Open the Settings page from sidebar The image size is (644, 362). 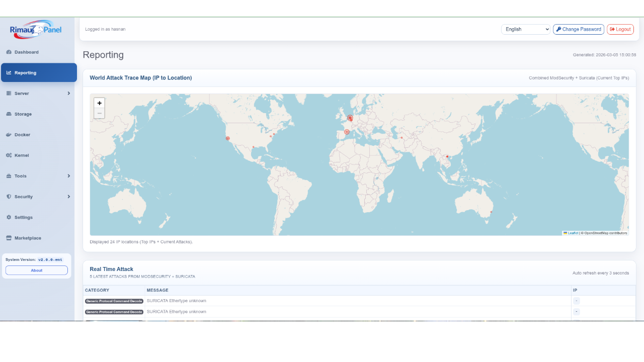(x=23, y=217)
